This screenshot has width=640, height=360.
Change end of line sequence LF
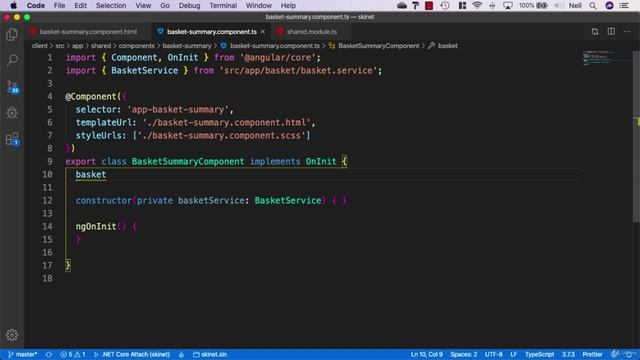click(513, 354)
